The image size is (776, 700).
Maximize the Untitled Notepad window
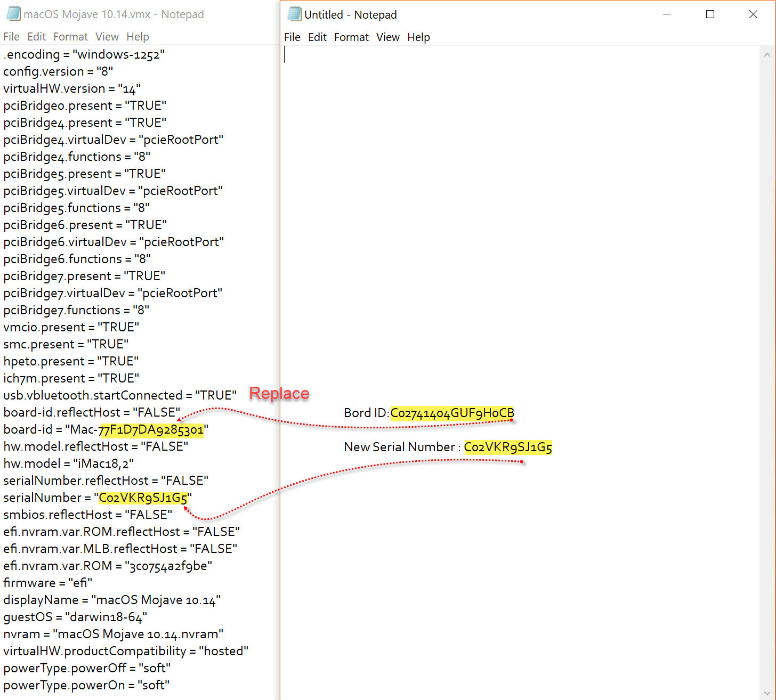[x=710, y=14]
